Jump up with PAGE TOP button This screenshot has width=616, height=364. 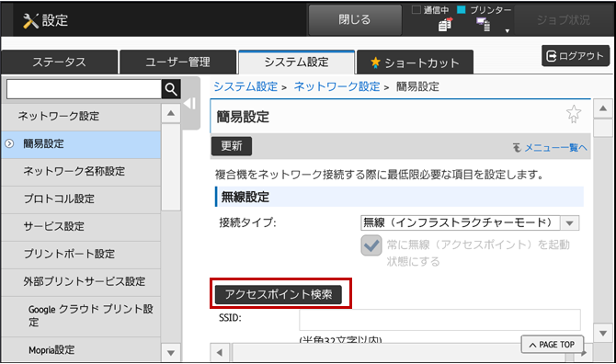553,345
